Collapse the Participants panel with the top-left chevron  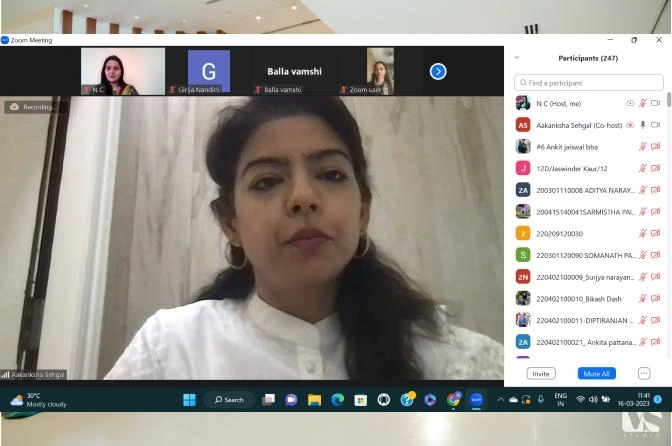click(x=517, y=58)
